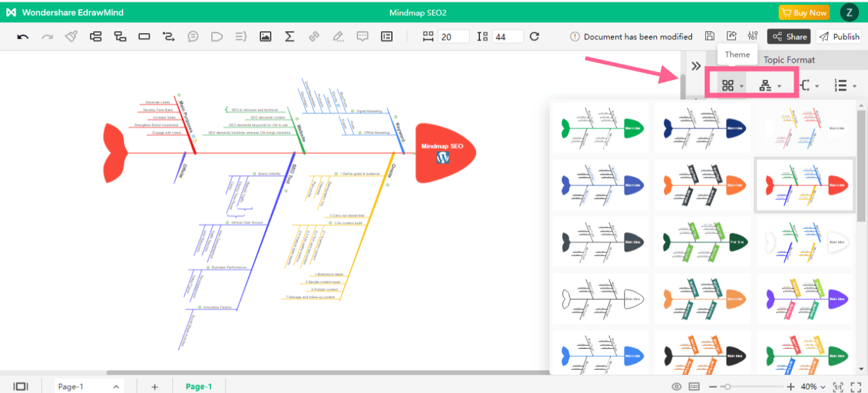Click the Undo arrow icon
Screen dimensions: 868x393
point(23,37)
